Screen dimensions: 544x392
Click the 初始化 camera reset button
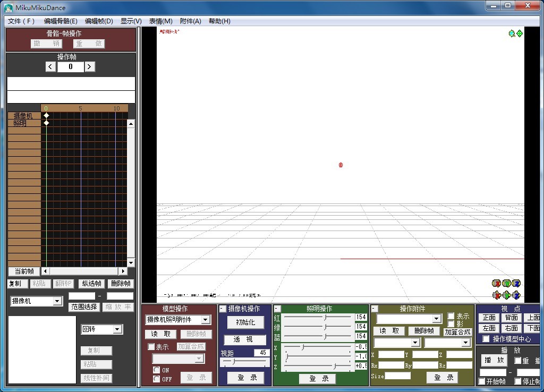(x=245, y=322)
